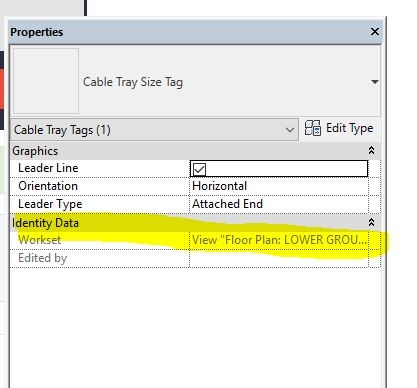Open the Cable Tray Size Tag type selector
The height and width of the screenshot is (388, 417).
(375, 82)
